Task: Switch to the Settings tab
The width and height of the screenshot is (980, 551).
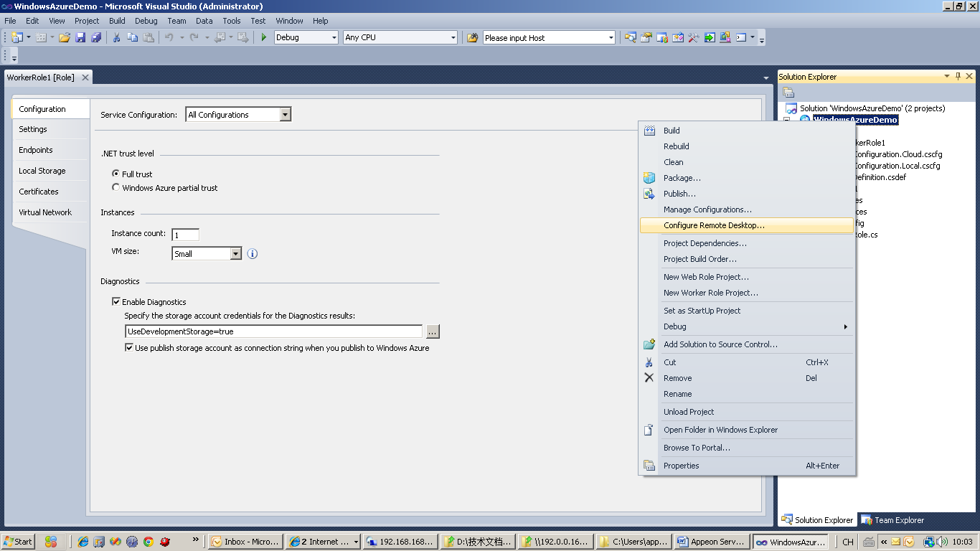Action: 50,129
